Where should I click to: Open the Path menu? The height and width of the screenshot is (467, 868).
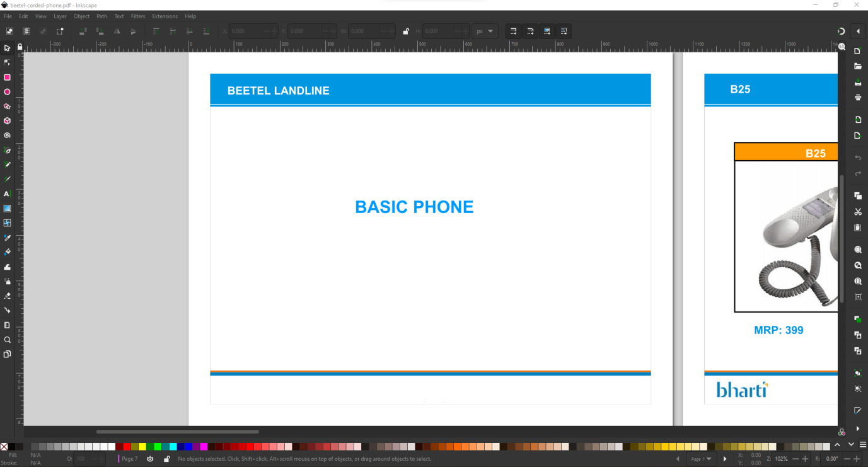point(101,16)
